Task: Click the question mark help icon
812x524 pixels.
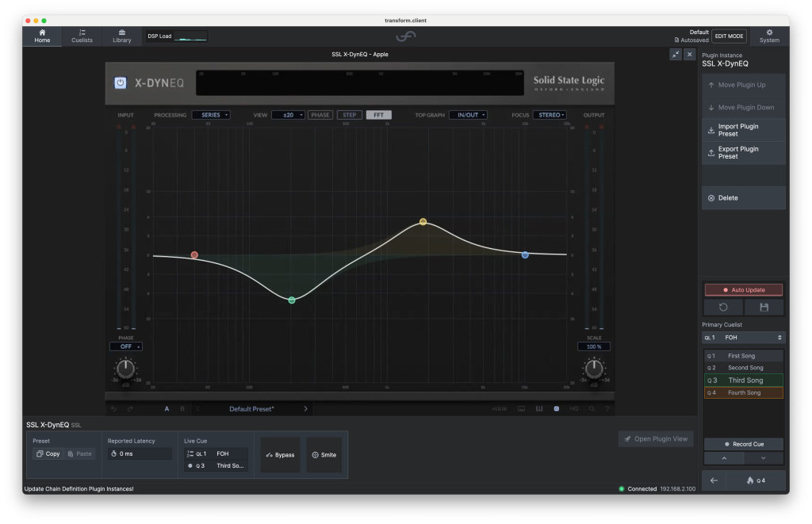Action: tap(607, 409)
